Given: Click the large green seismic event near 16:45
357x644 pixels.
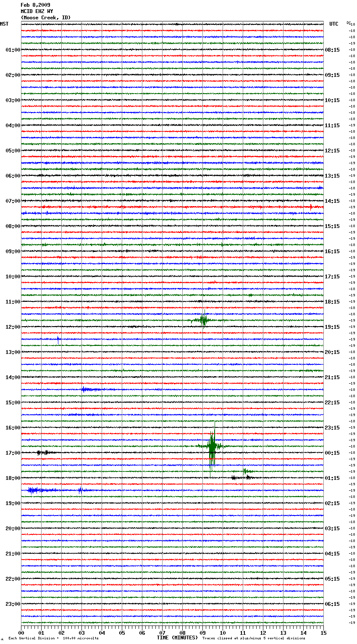Looking at the screenshot, I should (212, 448).
